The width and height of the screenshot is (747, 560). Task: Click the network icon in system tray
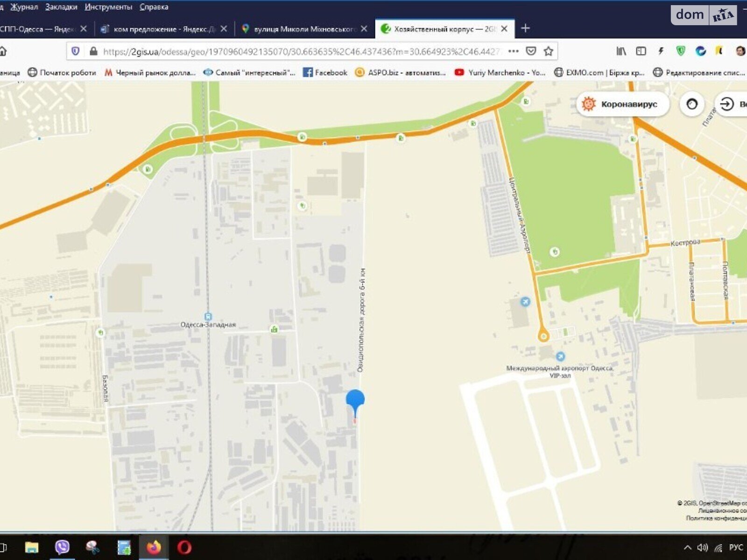click(x=719, y=547)
